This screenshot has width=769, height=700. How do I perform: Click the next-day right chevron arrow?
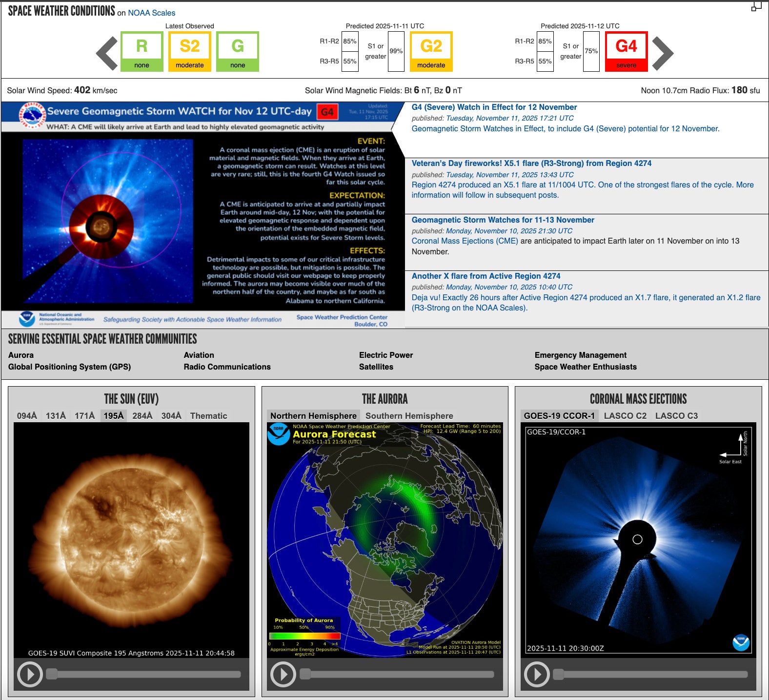(663, 53)
